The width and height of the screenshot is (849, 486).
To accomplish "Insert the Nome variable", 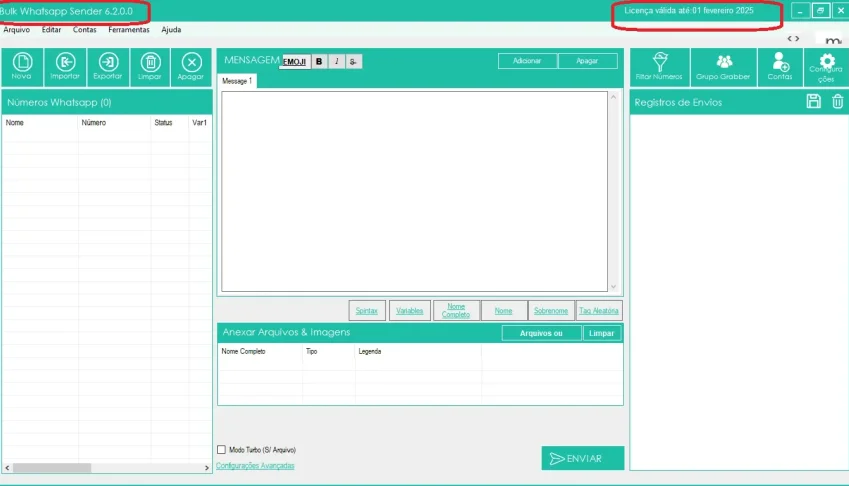I will [503, 311].
